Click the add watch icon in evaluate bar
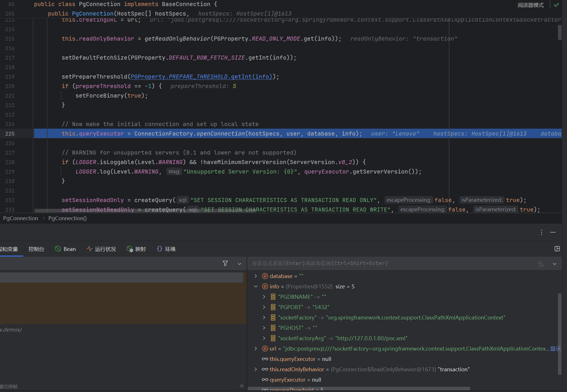Screen dimensions: 567x392 pyautogui.click(x=541, y=264)
